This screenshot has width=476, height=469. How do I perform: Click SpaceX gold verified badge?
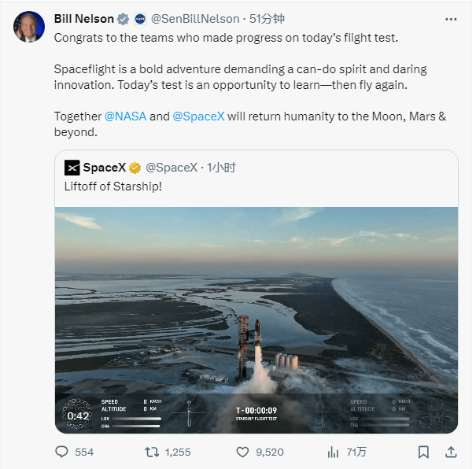pos(135,168)
